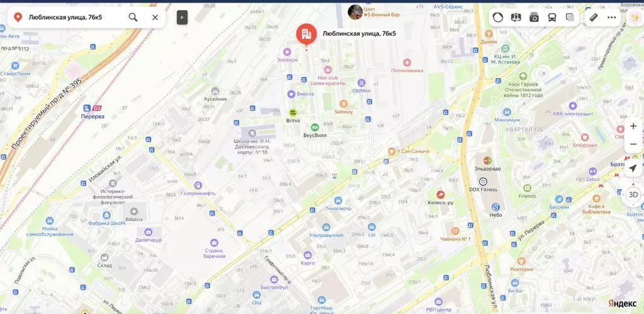Click the Britva marker
This screenshot has height=314, width=644.
293,112
